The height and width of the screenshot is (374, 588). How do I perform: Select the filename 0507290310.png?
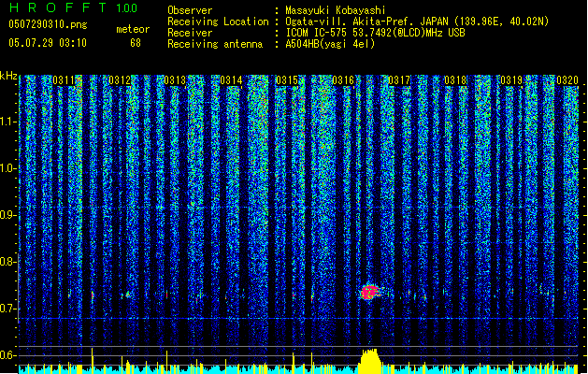(48, 24)
